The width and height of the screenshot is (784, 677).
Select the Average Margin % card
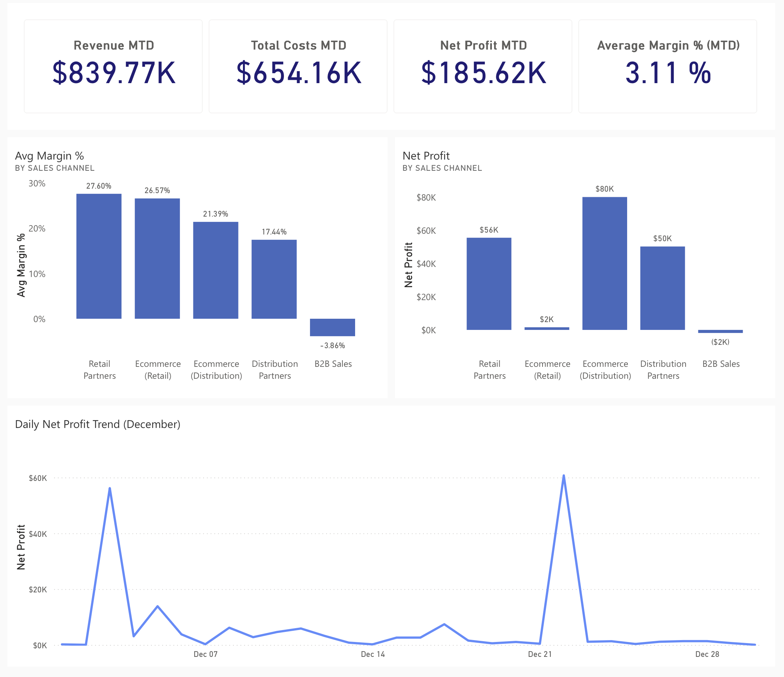tap(668, 66)
